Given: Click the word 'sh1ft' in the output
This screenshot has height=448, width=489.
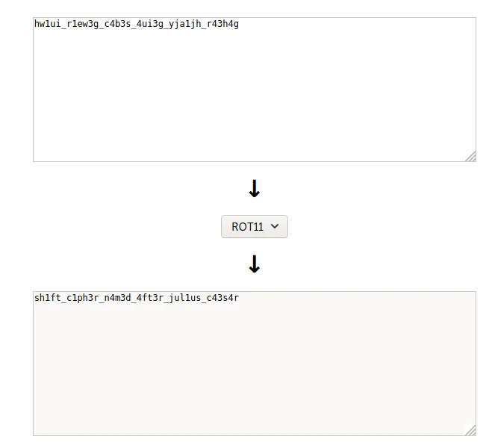Looking at the screenshot, I should [48, 298].
